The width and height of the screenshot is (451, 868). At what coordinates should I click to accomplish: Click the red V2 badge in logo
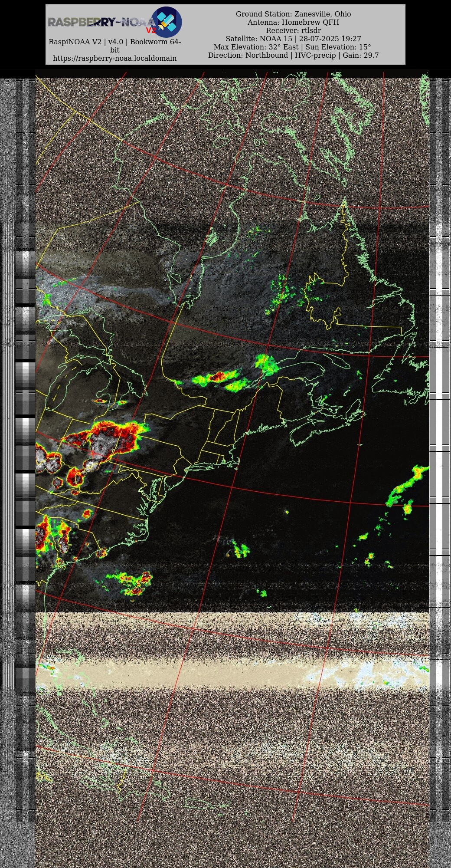click(150, 30)
